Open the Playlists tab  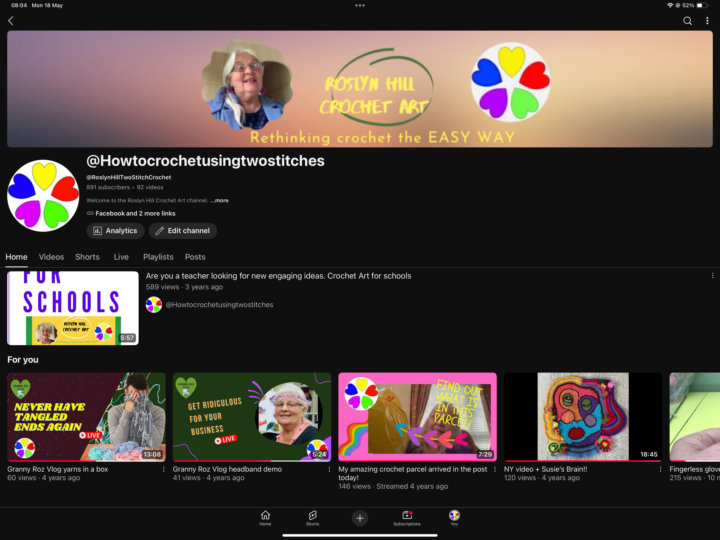[x=158, y=257]
